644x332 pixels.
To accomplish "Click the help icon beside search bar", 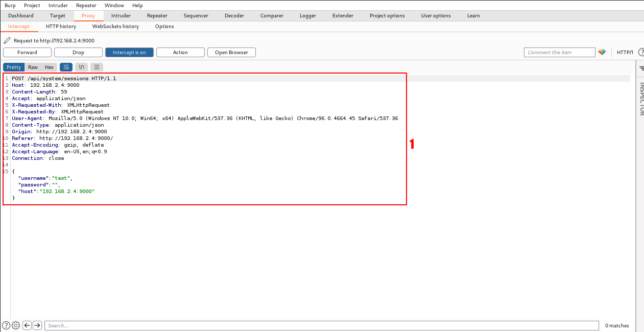I will pyautogui.click(x=6, y=325).
